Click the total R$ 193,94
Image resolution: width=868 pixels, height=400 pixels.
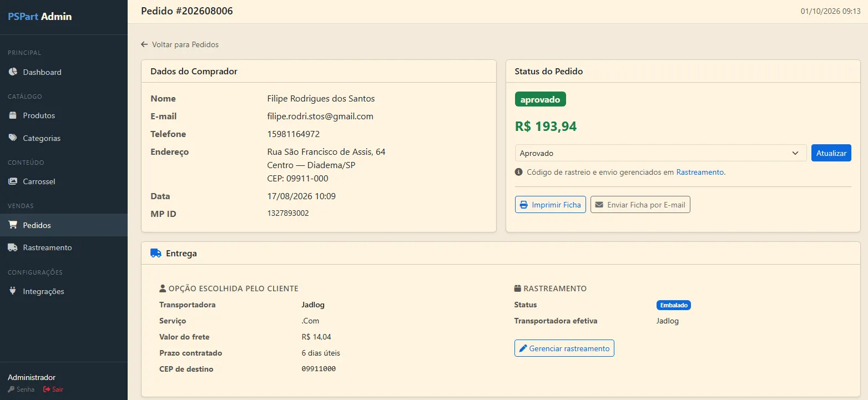[x=546, y=126]
